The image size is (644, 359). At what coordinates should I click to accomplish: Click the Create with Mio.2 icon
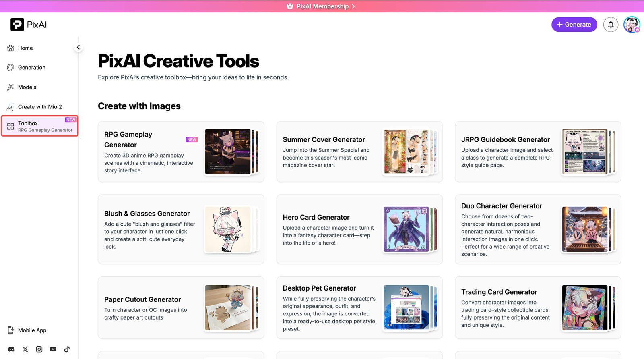pyautogui.click(x=11, y=107)
